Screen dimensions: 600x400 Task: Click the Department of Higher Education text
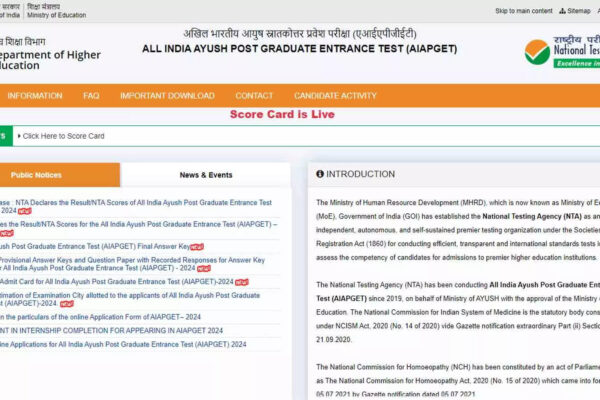[x=50, y=60]
